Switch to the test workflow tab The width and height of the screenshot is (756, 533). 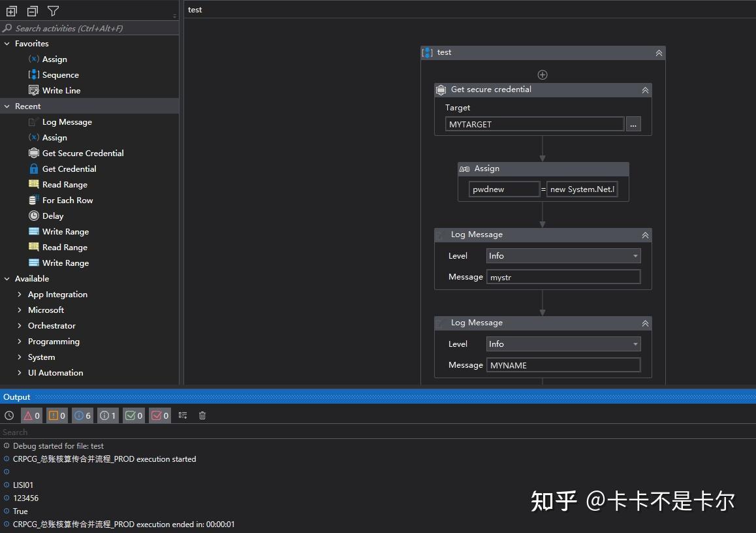[195, 10]
